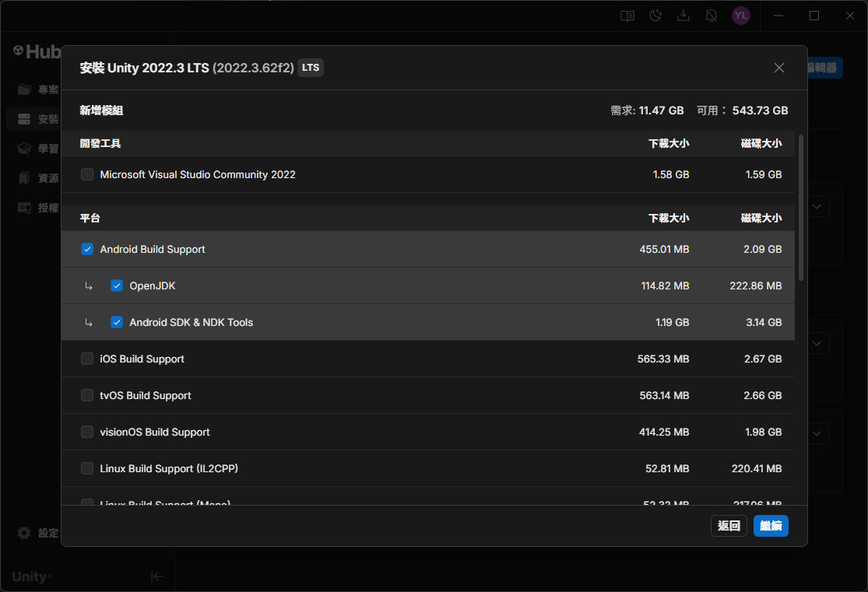Click the module list vertical scrollbar
868x592 pixels.
coord(801,208)
